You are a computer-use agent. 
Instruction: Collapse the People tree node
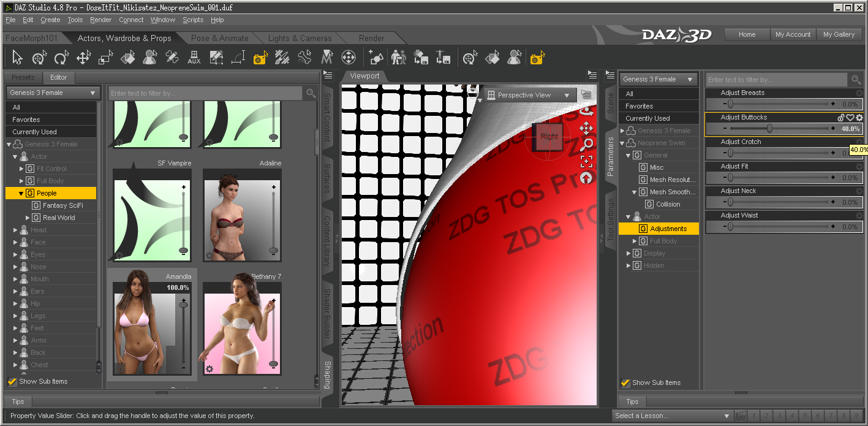[21, 193]
